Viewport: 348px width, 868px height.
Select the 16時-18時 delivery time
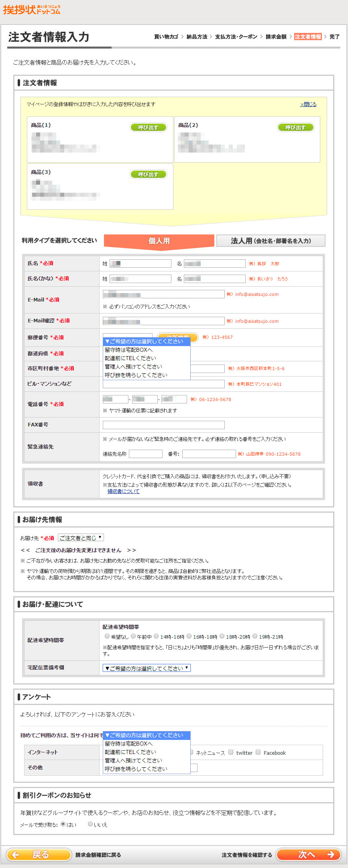point(189,636)
